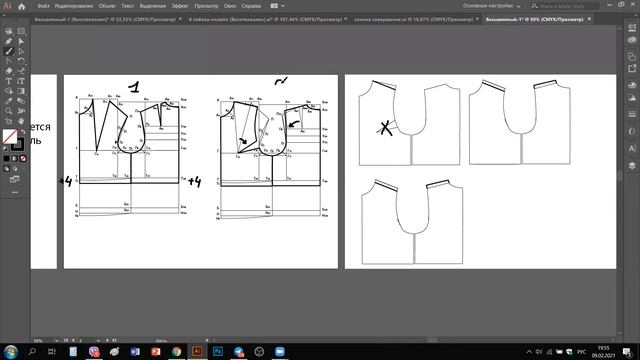Screen dimensions: 640x360
Task: Select the Zoom magnifier tool
Action: 9,111
